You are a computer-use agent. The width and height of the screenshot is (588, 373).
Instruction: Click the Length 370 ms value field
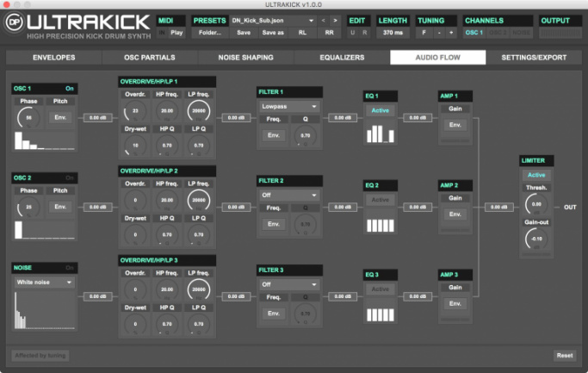coord(393,32)
